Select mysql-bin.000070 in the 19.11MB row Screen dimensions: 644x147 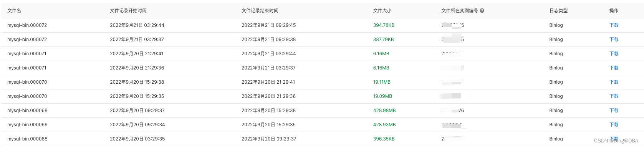pyautogui.click(x=27, y=82)
